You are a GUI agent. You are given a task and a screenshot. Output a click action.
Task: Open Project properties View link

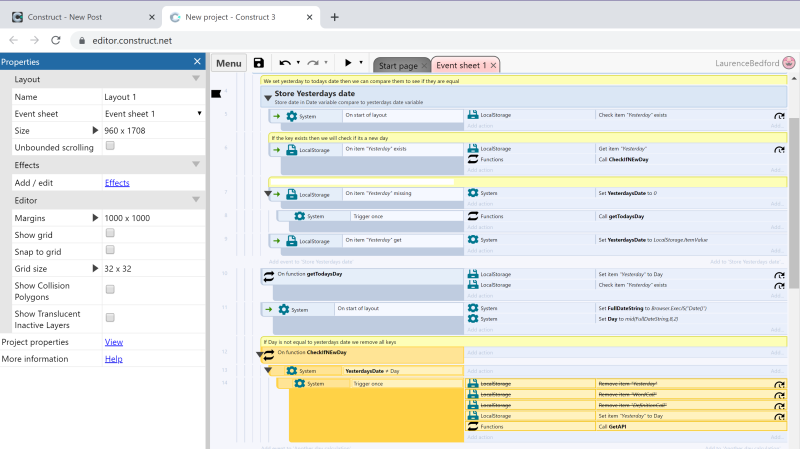point(114,342)
